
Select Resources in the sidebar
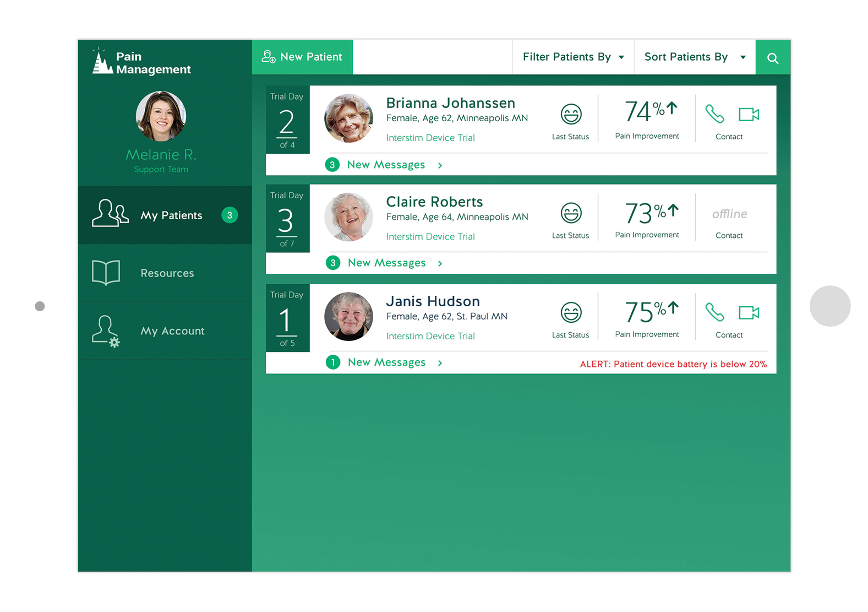click(165, 273)
